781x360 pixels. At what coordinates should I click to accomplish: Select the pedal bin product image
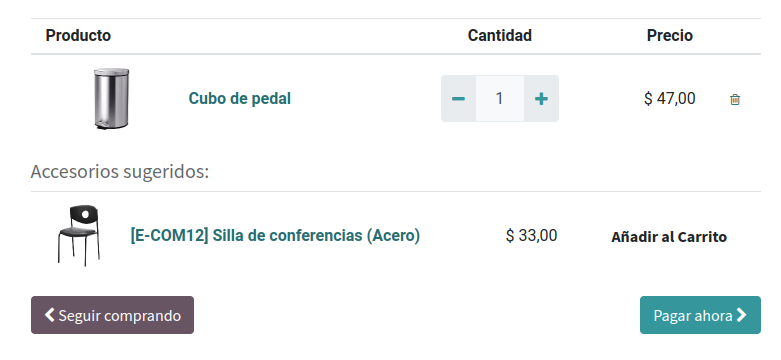coord(111,99)
